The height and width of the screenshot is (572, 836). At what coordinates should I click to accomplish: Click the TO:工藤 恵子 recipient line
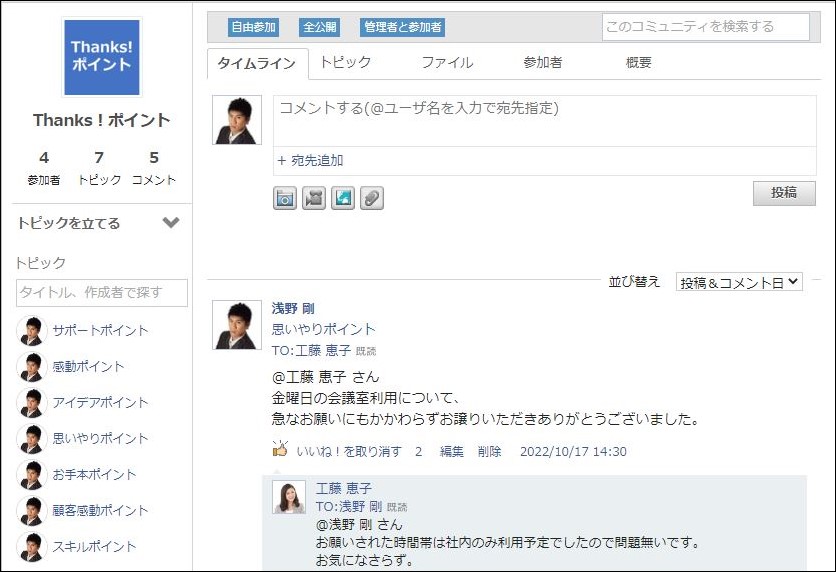click(x=311, y=350)
